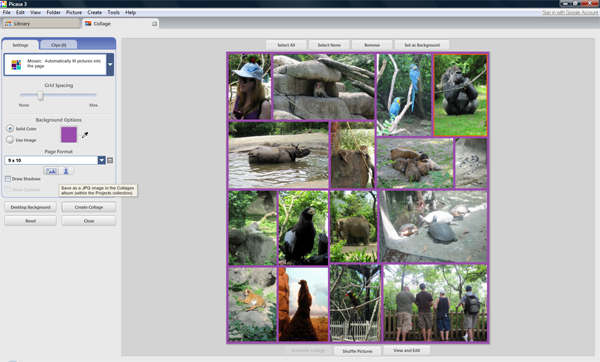
Task: Enable the Draw Shadows checkbox
Action: click(x=8, y=179)
